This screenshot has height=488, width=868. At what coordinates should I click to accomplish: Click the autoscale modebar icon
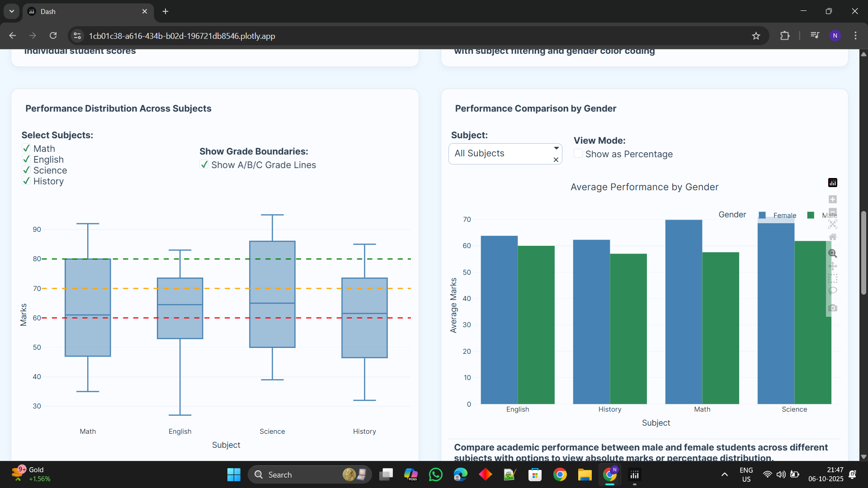(832, 224)
